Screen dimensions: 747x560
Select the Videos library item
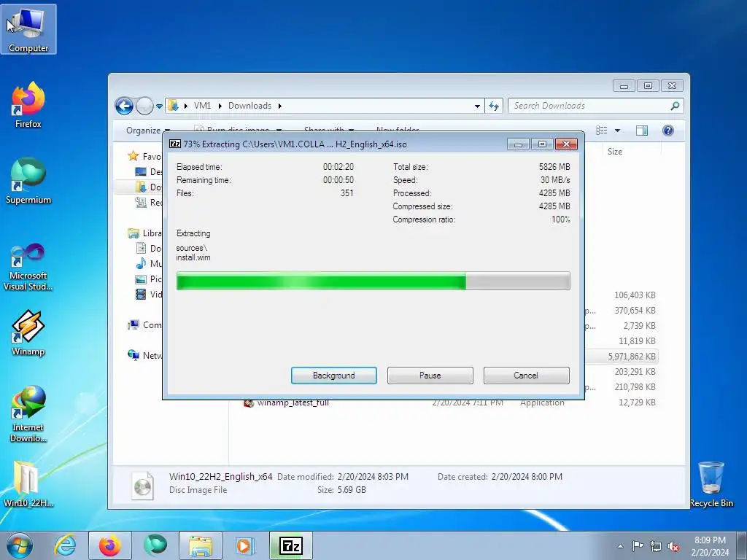point(149,295)
